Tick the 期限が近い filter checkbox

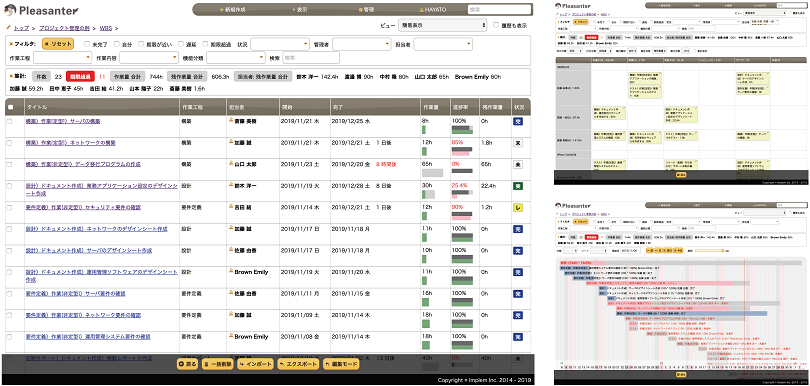pyautogui.click(x=141, y=44)
